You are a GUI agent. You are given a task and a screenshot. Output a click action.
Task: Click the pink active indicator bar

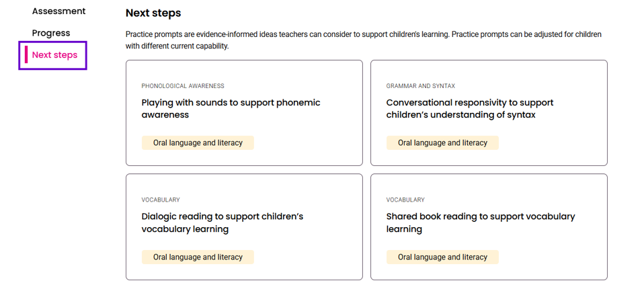click(26, 55)
